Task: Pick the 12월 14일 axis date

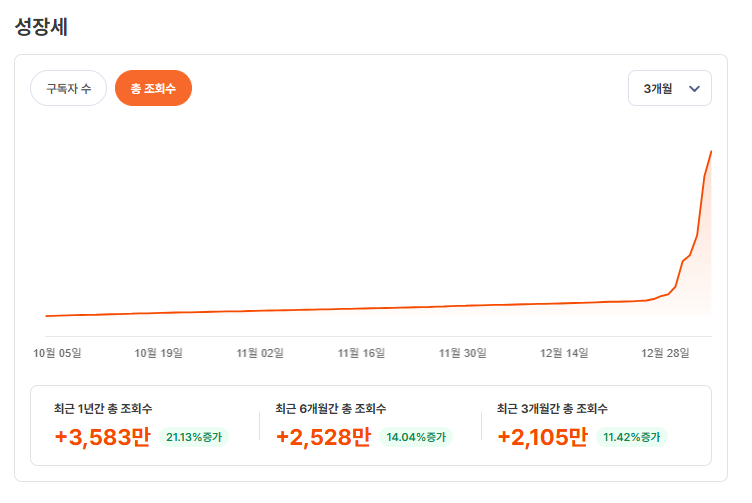Action: coord(564,352)
